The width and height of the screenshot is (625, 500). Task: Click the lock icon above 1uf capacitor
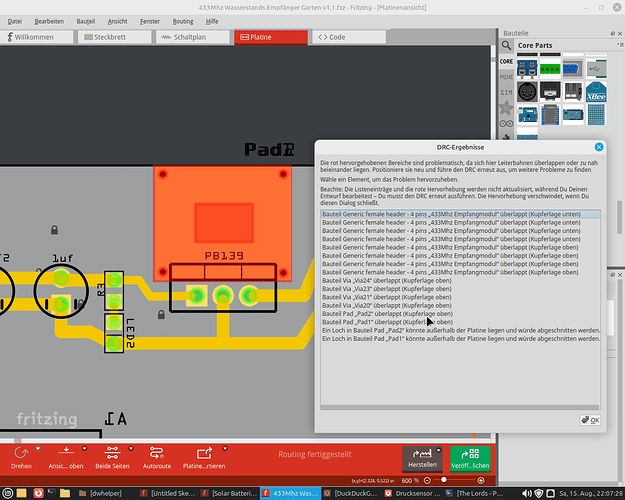55,230
